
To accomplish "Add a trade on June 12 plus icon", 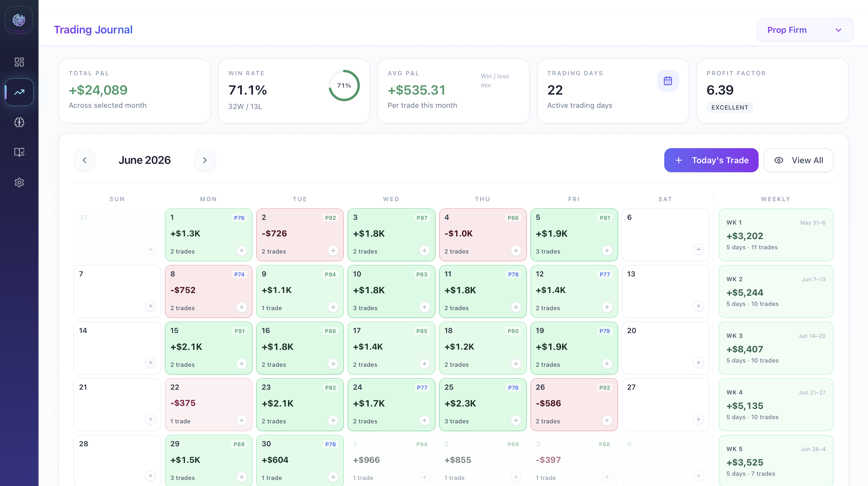I will 607,307.
